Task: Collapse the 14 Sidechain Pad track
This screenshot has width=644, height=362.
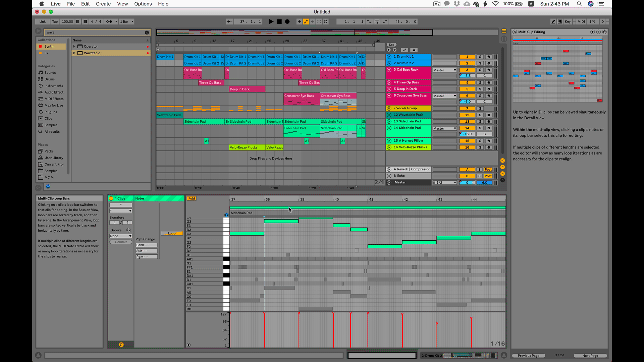Action: tap(389, 128)
